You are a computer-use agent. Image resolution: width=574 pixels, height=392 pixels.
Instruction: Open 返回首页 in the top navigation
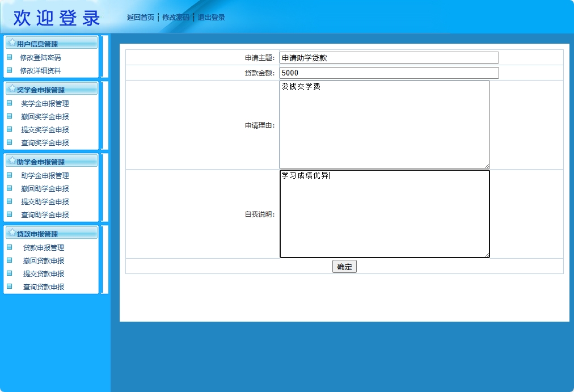[x=141, y=17]
